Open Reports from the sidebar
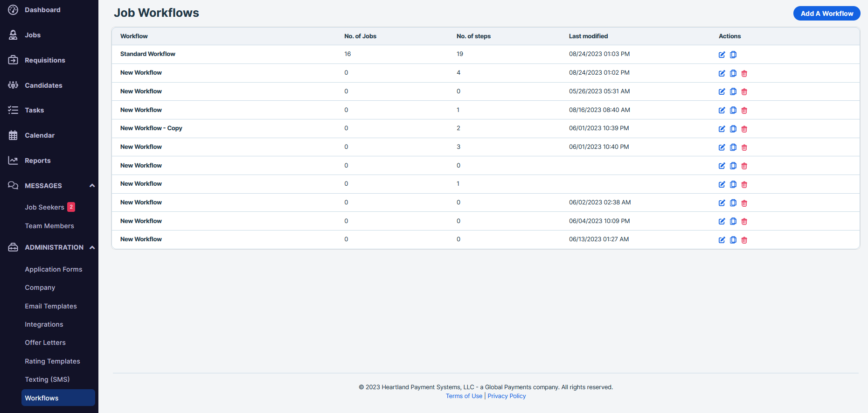 [x=38, y=161]
